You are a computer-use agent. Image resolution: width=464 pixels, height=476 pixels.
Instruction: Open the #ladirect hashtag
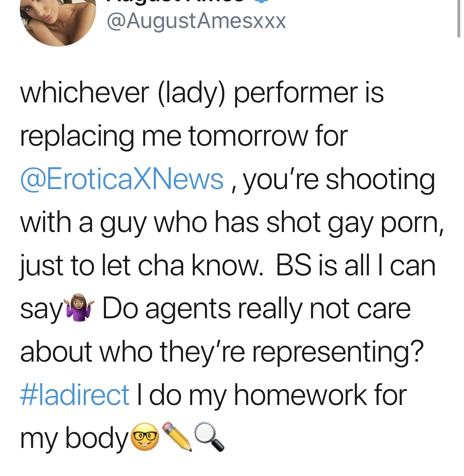[x=75, y=395]
